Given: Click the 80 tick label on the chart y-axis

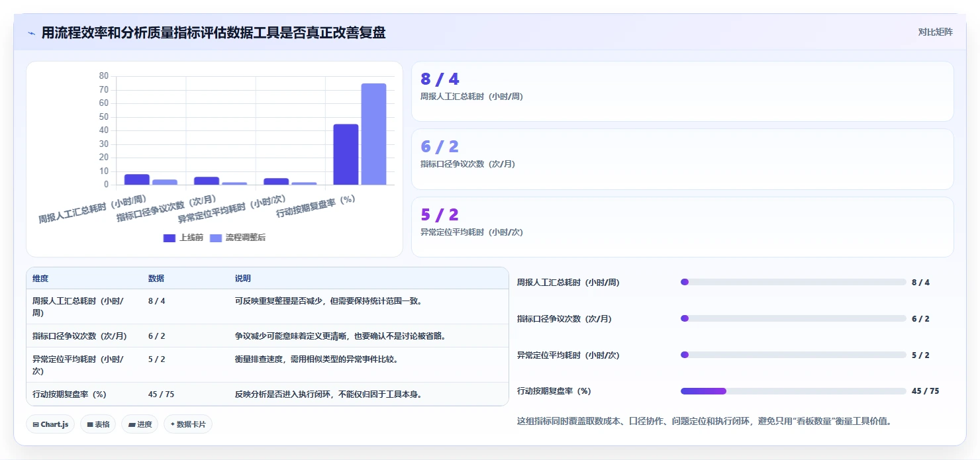Looking at the screenshot, I should point(104,76).
